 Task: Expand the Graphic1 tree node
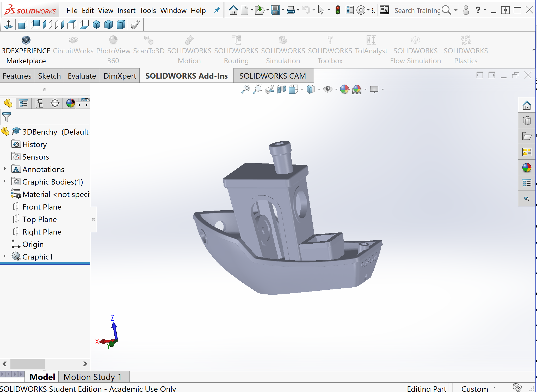[4, 256]
